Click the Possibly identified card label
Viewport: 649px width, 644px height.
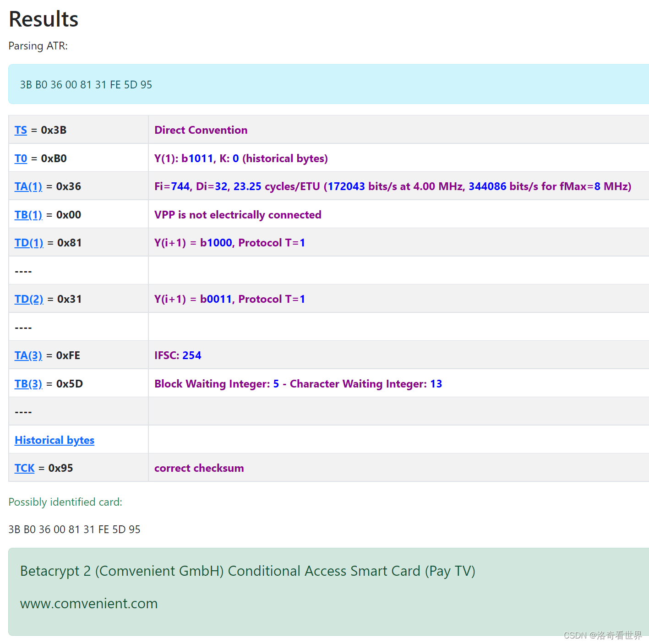pyautogui.click(x=65, y=502)
